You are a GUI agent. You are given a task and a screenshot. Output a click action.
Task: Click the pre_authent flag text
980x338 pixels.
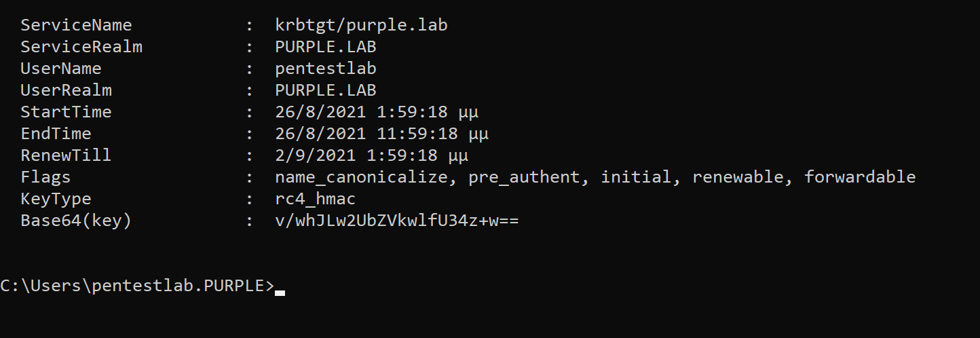524,178
